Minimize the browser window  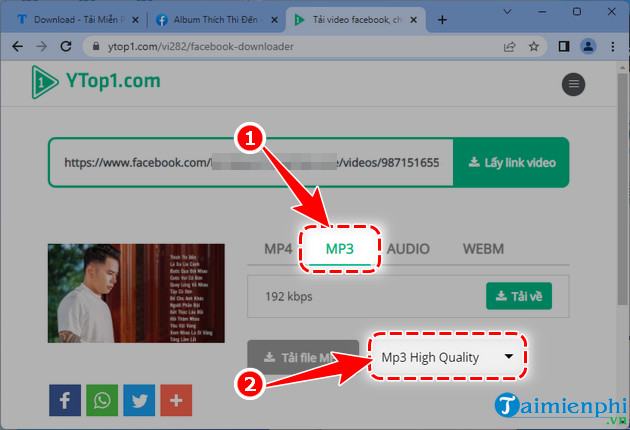tap(542, 12)
